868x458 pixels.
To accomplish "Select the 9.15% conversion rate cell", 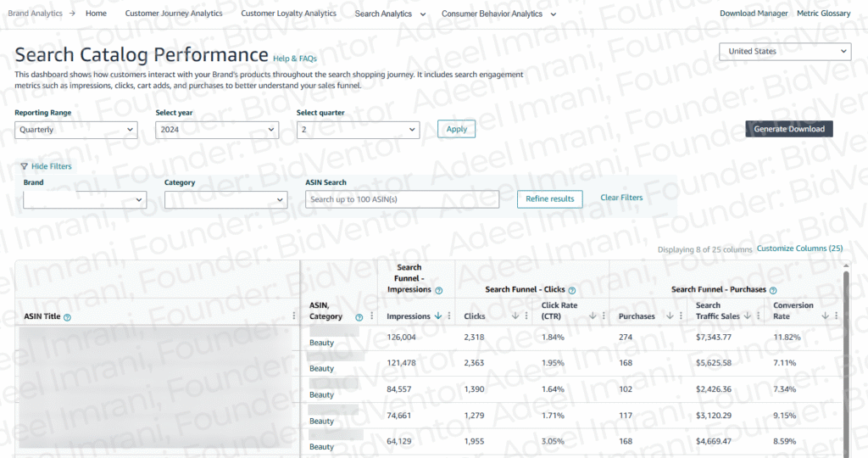I will click(785, 416).
